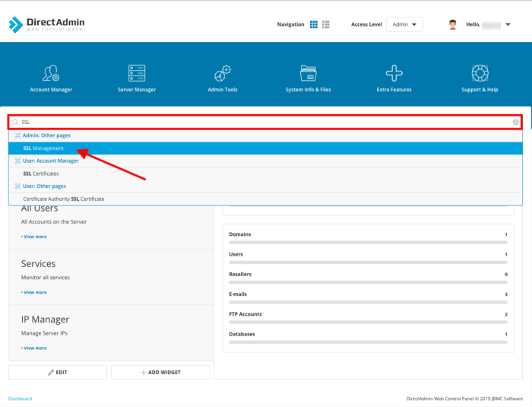Click the SSL search input field
Image resolution: width=532 pixels, height=407 pixels.
coord(258,122)
